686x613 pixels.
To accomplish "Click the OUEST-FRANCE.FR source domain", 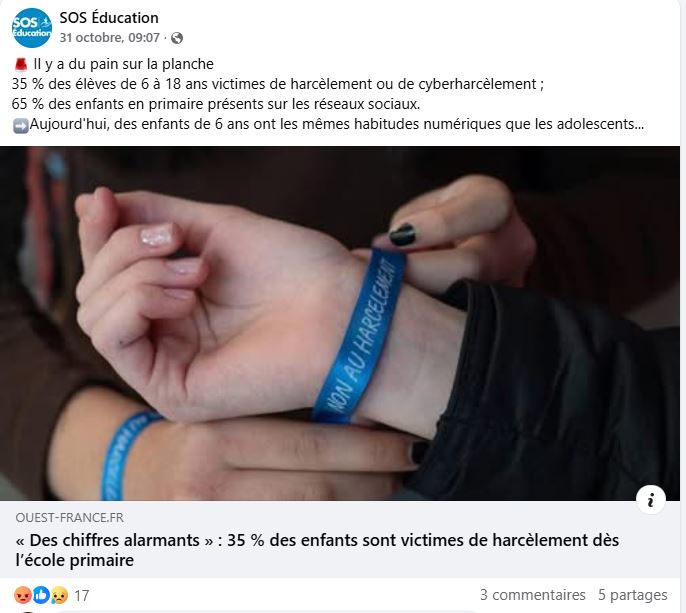I will pos(70,518).
